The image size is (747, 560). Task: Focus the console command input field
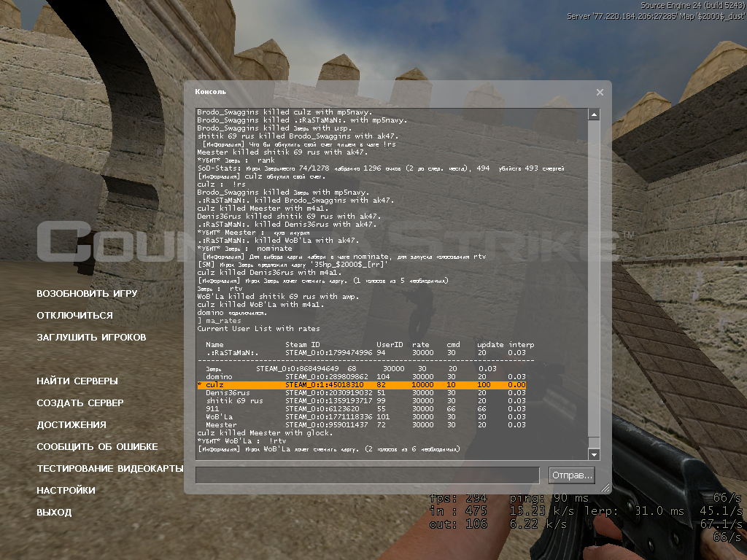click(x=368, y=475)
